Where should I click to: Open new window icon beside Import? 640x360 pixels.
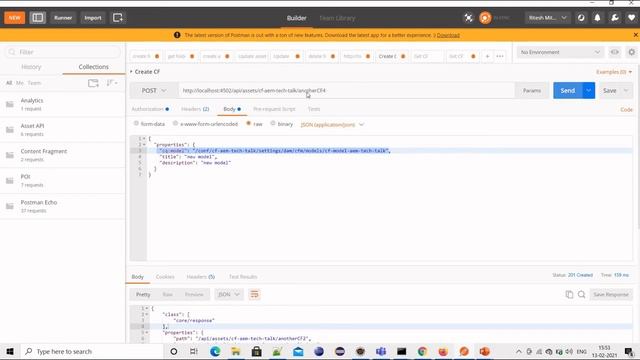point(118,18)
